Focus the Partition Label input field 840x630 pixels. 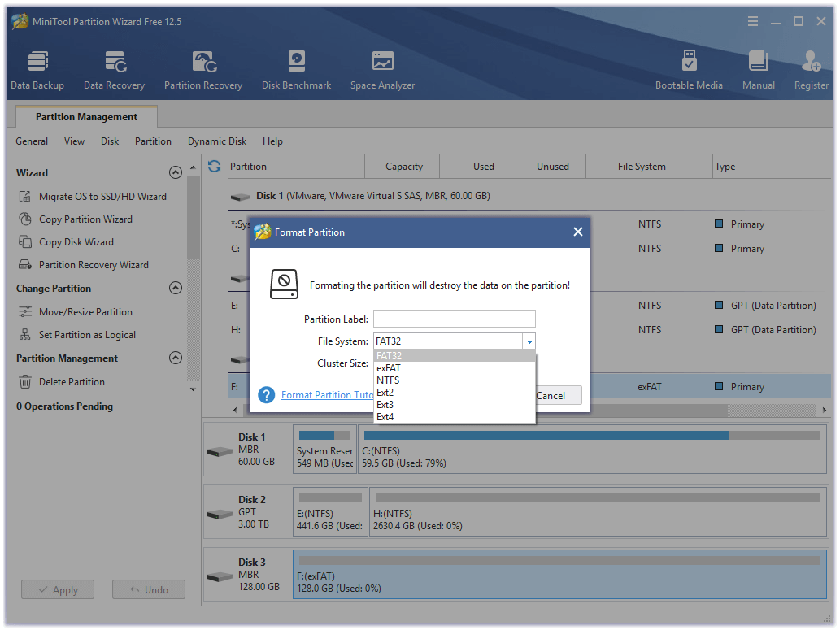pyautogui.click(x=455, y=319)
